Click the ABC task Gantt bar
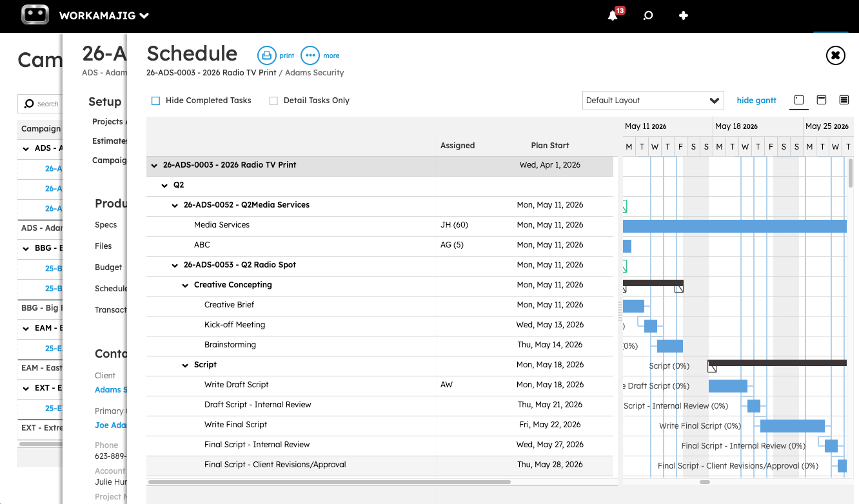Image resolution: width=859 pixels, height=504 pixels. [627, 246]
